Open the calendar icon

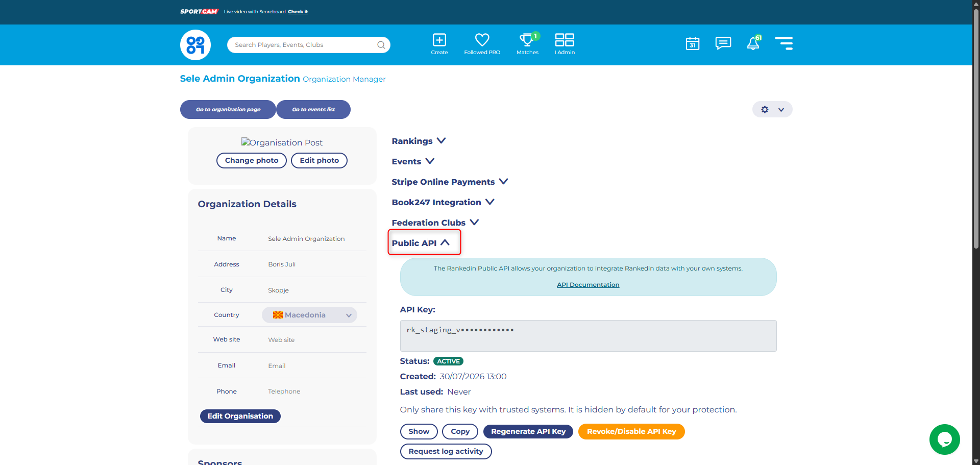tap(693, 43)
